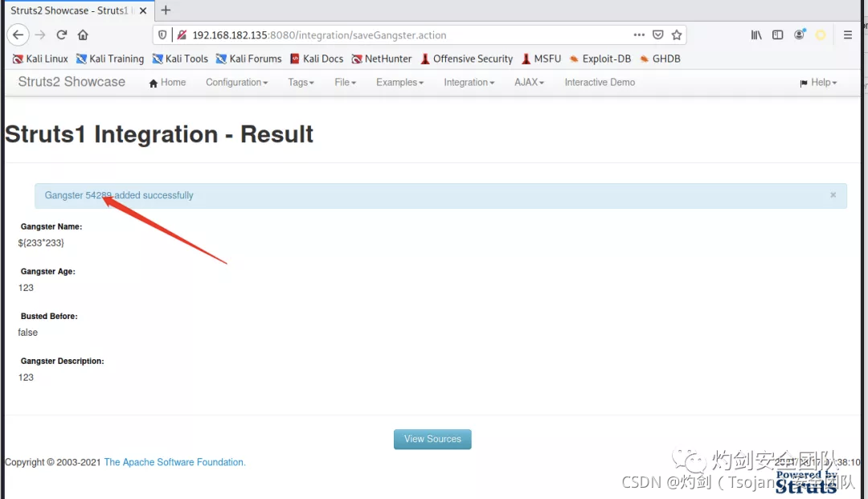Click the View Sources button
Screen dimensions: 868x499
[432, 440]
